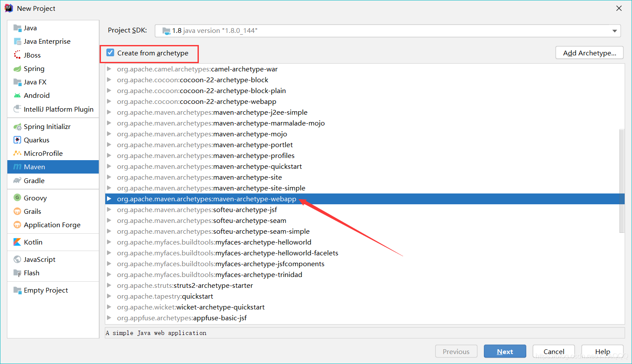Select the JavaScript globe icon

(x=17, y=259)
